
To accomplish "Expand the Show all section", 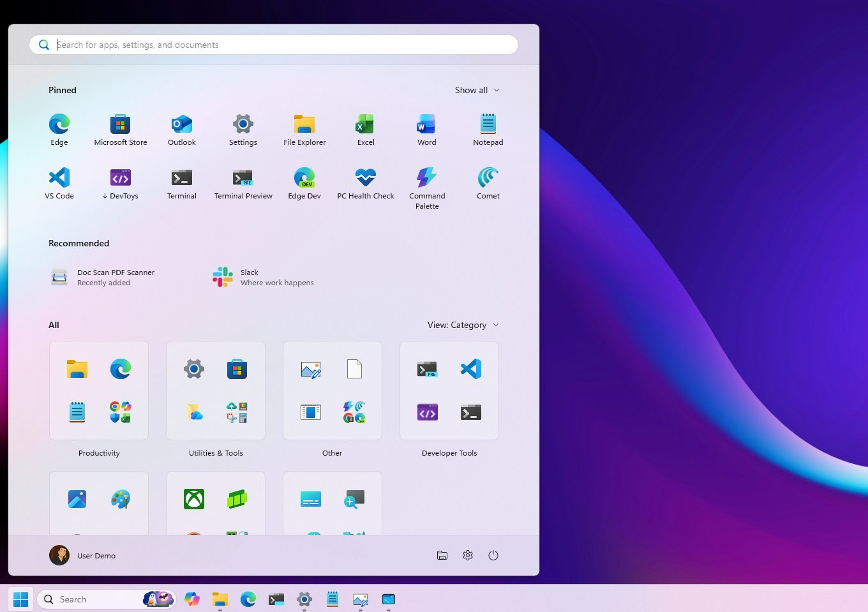I will tap(477, 90).
